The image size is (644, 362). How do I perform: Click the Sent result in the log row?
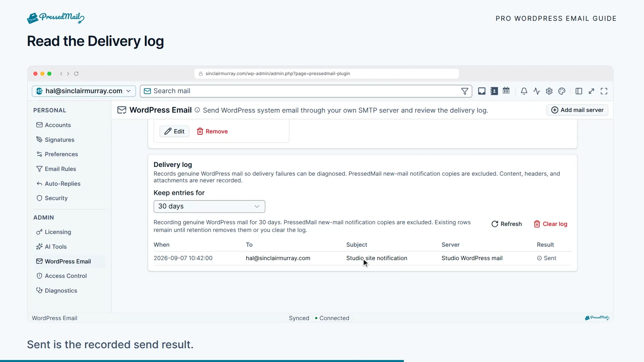(546, 258)
